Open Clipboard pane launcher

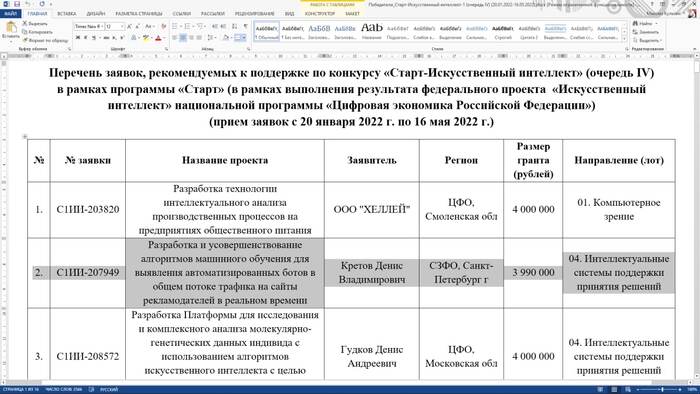click(x=70, y=49)
